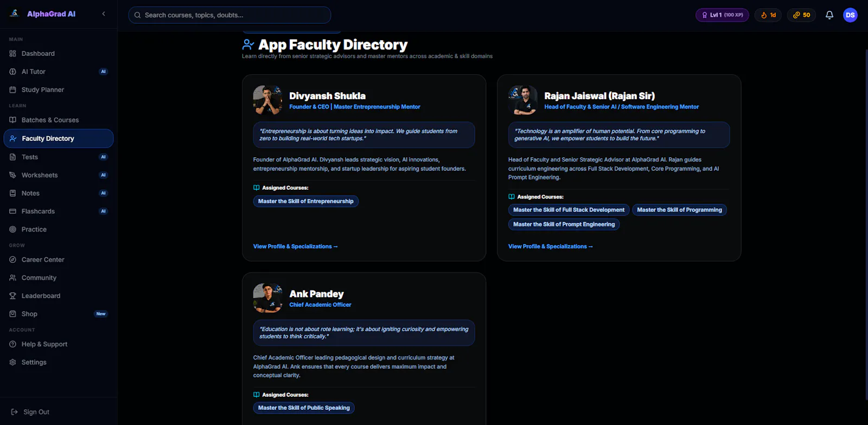Click the Career Center compass icon
The width and height of the screenshot is (868, 425).
pos(12,260)
